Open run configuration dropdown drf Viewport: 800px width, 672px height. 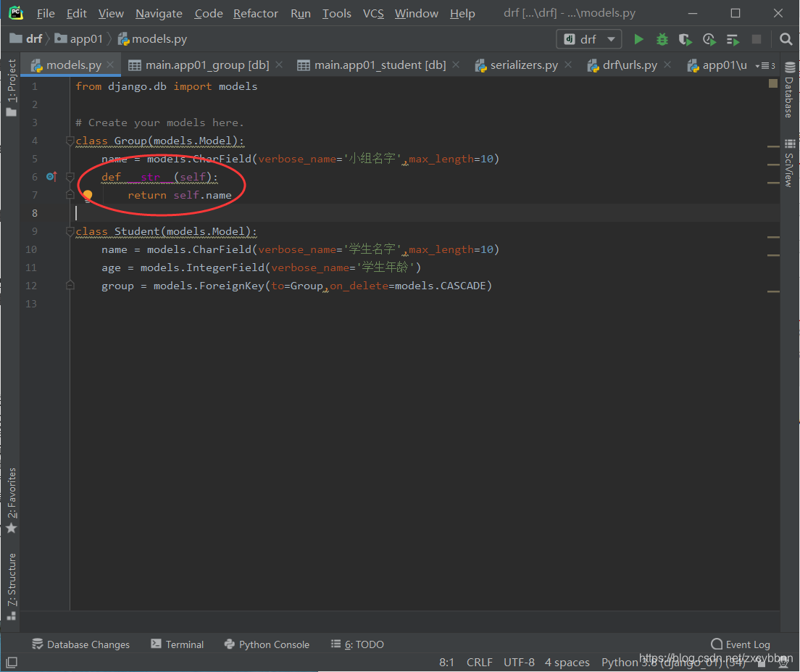[x=589, y=39]
